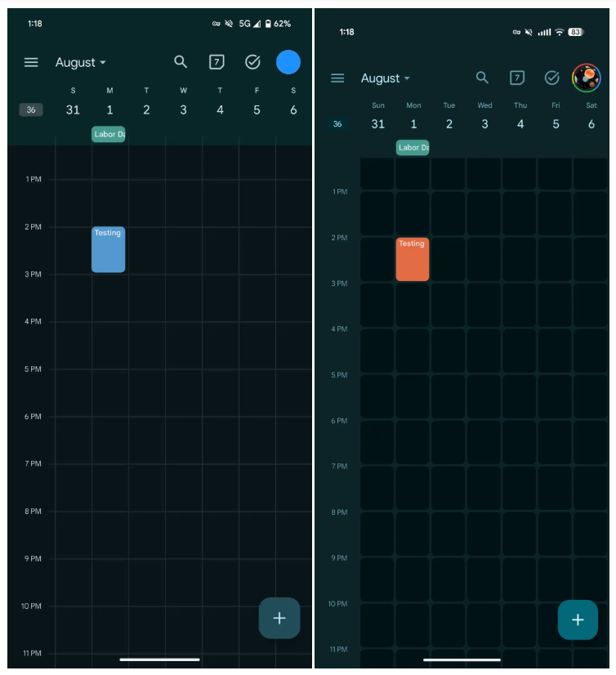Screen dimensions: 616x675
Task: Select Friday 5 date header in left calendar
Action: coord(257,103)
